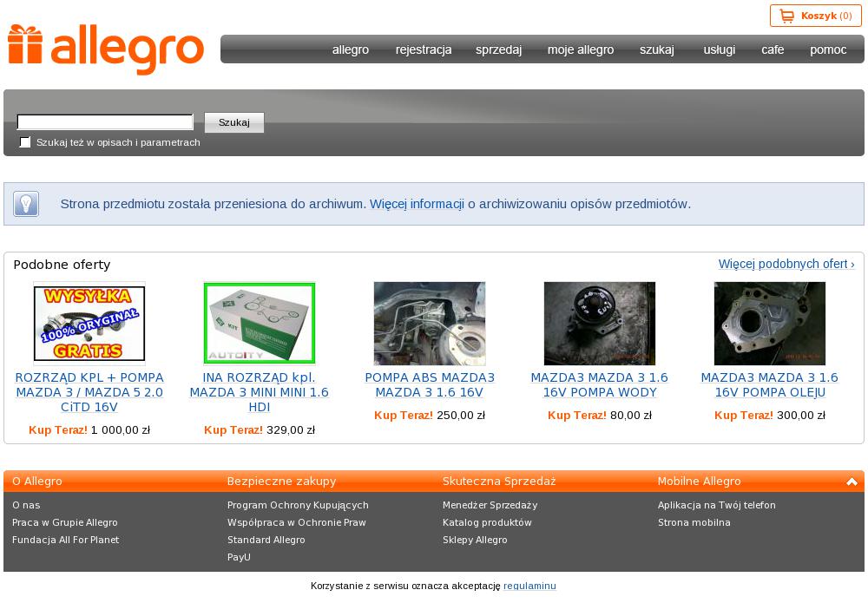Open ROZRZĄD KPL + POMPA MAZDA 3 offer

point(89,392)
